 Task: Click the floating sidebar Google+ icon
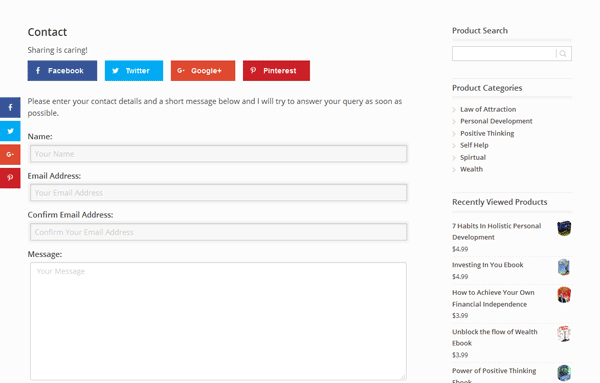click(10, 154)
